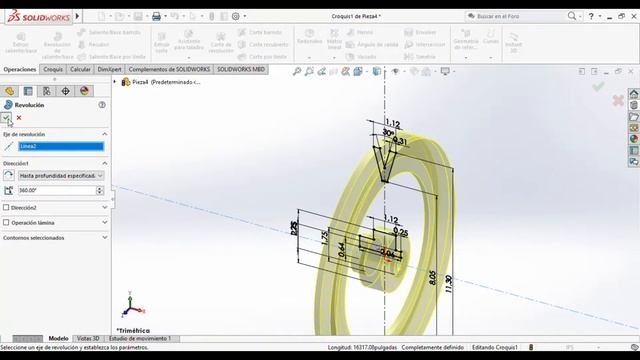Click Completamente definido in status bar
640x360 pixels.
[x=433, y=347]
